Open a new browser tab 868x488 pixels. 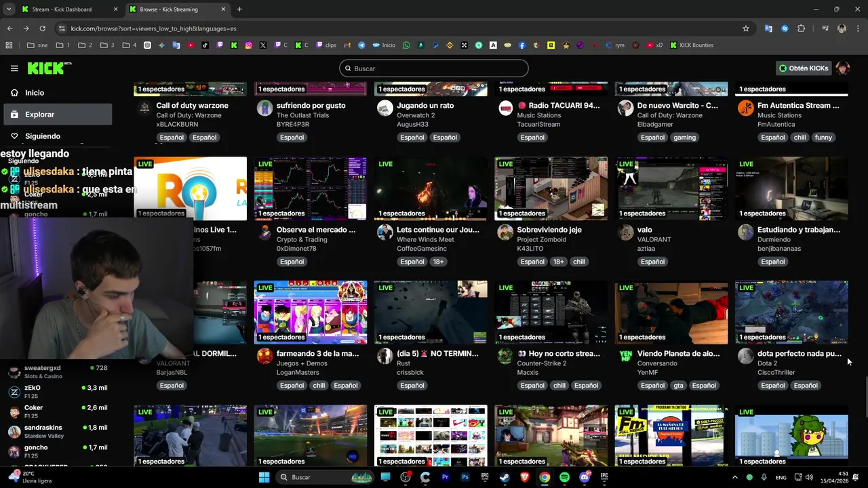[239, 9]
